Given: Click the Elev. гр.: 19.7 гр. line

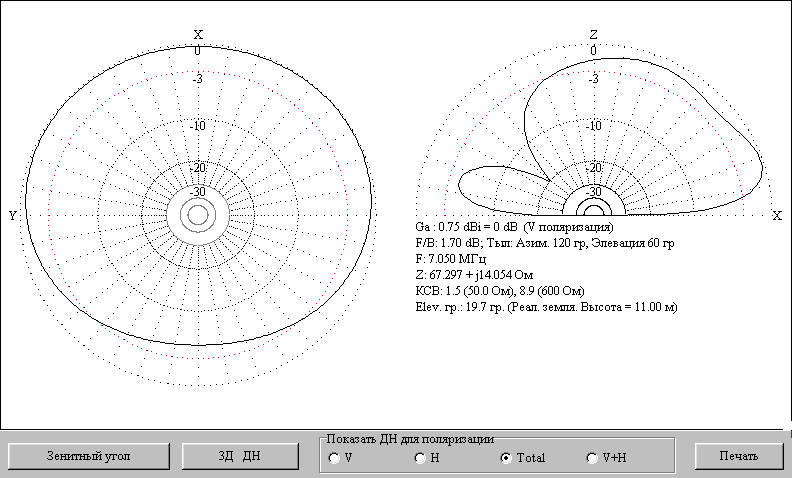Looking at the screenshot, I should 547,307.
